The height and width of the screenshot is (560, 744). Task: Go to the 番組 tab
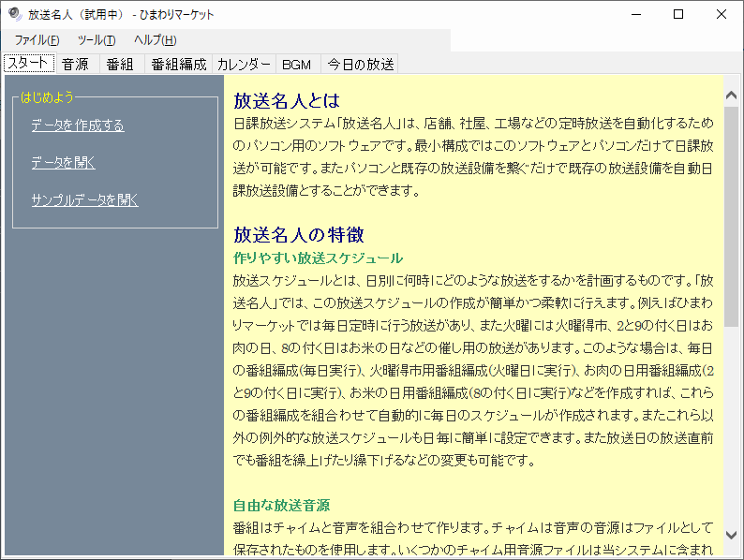tap(120, 65)
